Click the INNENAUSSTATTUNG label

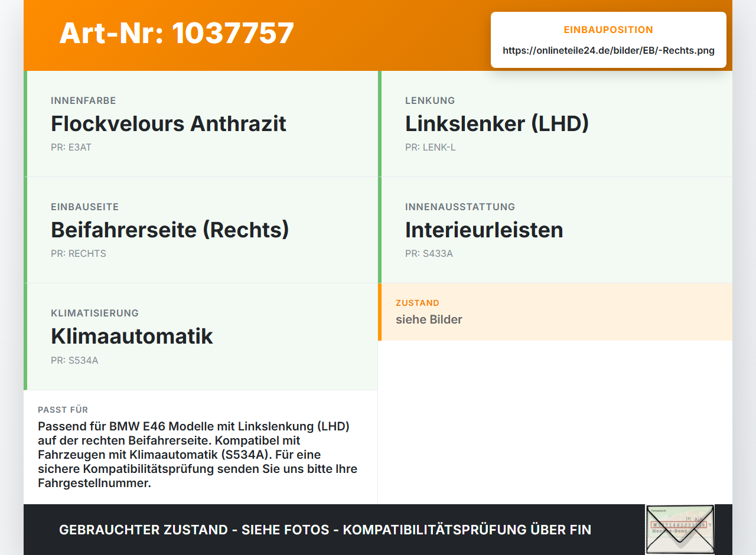pos(460,207)
